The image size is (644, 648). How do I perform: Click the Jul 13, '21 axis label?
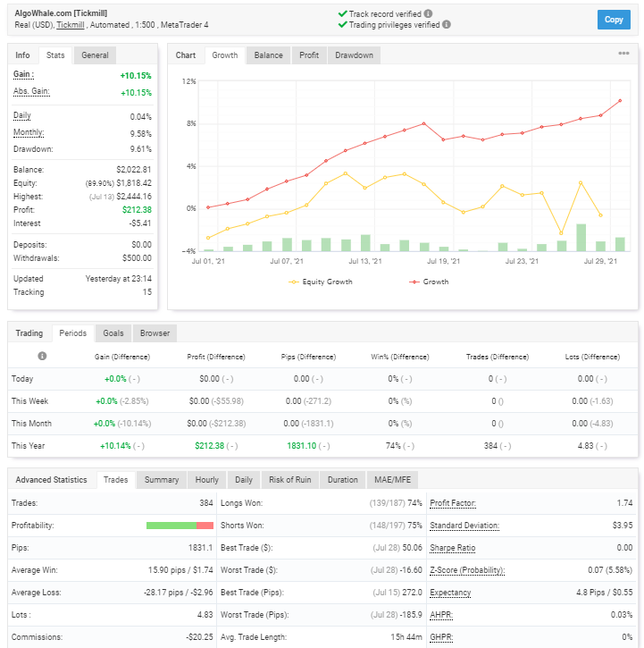coord(365,261)
